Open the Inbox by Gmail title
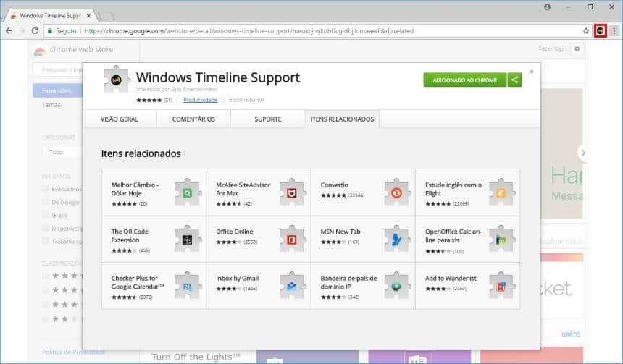 237,279
